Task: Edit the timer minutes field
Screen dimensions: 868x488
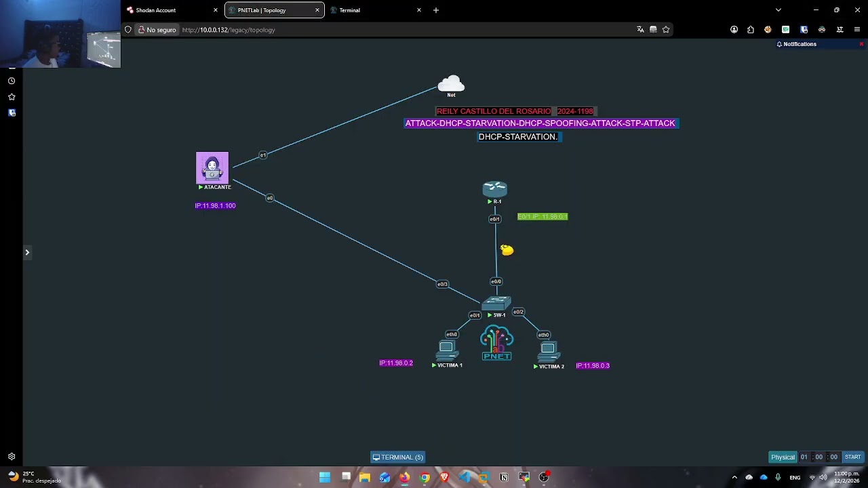Action: (819, 457)
